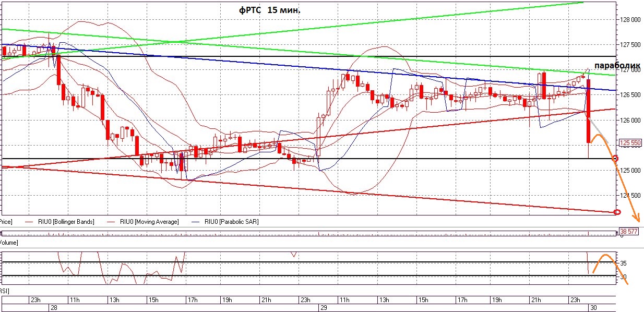Click the current price tag '125 550'
Viewport: 644px width, 312px height.
pyautogui.click(x=630, y=142)
